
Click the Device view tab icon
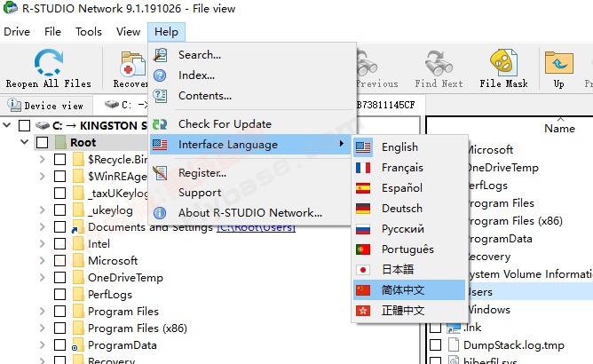(x=14, y=105)
